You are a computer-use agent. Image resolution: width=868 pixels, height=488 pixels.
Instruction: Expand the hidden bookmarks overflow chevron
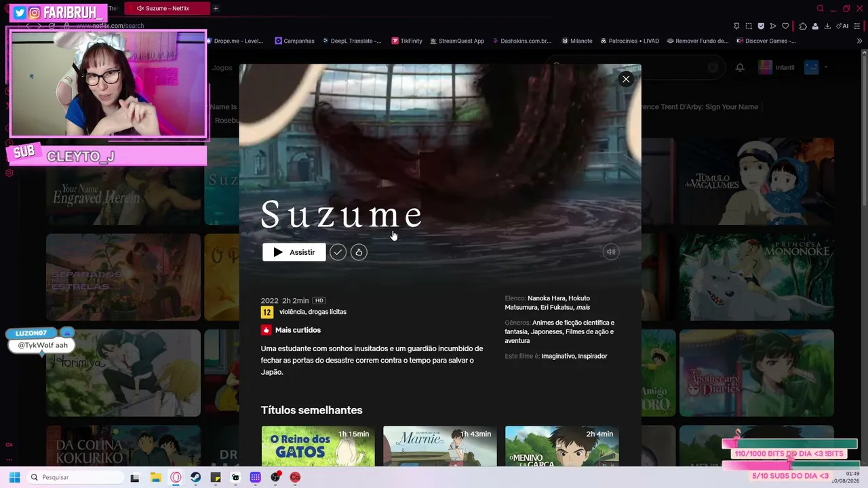coord(859,41)
